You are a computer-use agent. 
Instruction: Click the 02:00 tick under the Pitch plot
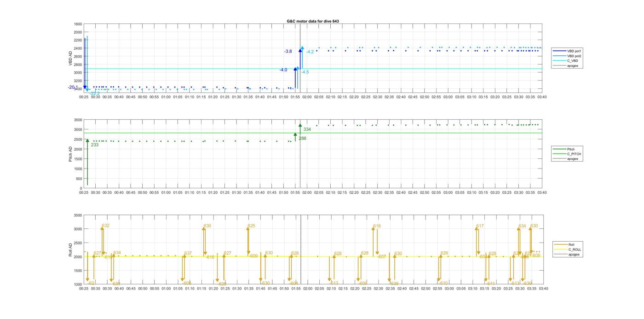308,193
